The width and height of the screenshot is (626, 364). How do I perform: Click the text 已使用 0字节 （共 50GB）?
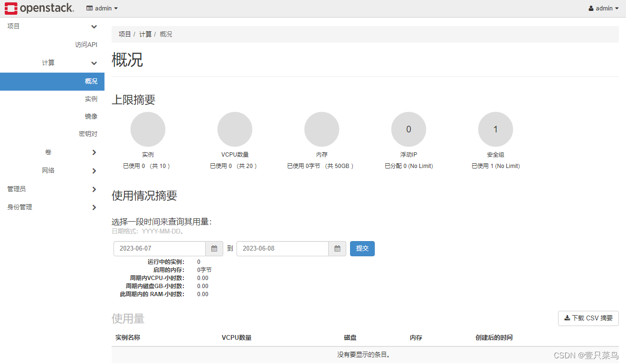tap(322, 166)
